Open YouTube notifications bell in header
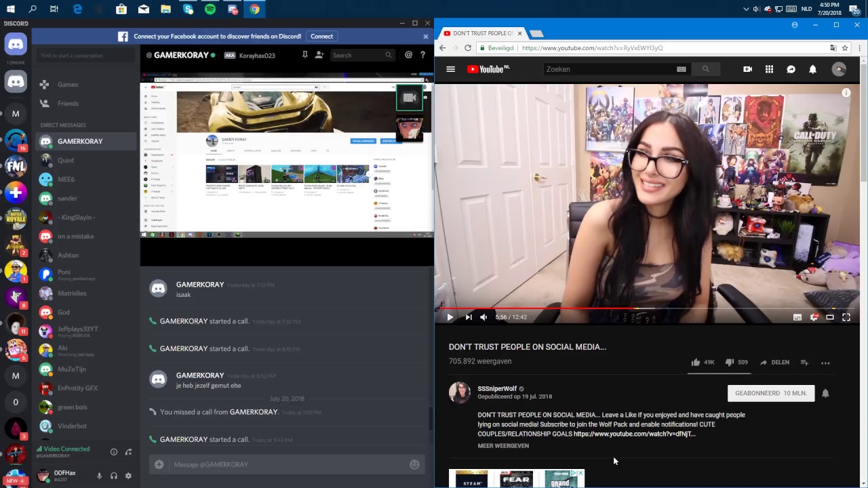Viewport: 868px width, 488px height. (x=813, y=69)
